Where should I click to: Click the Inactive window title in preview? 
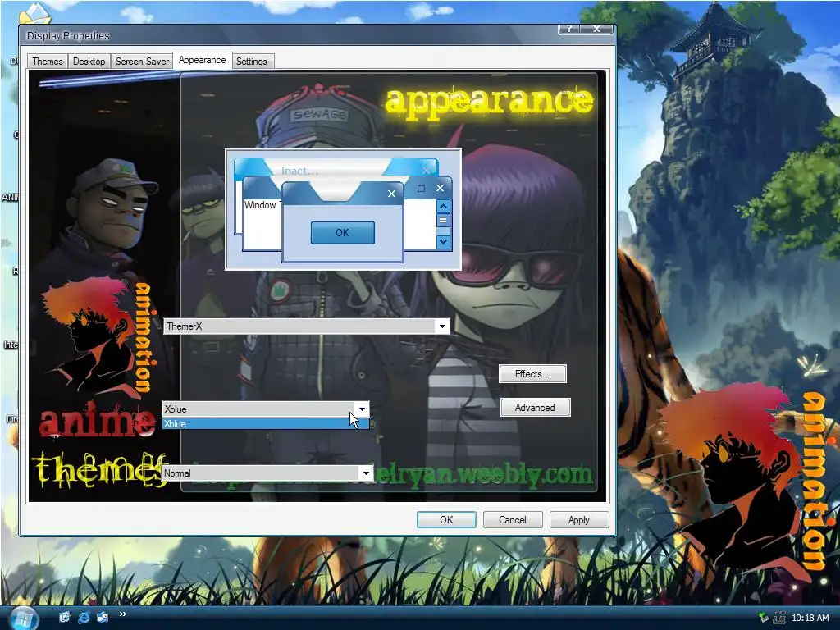[299, 171]
